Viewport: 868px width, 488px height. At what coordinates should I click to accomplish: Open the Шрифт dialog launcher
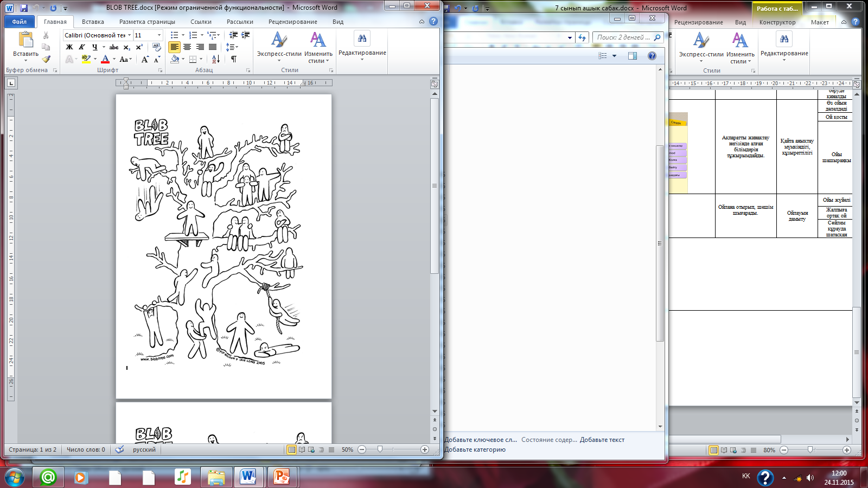(x=160, y=70)
